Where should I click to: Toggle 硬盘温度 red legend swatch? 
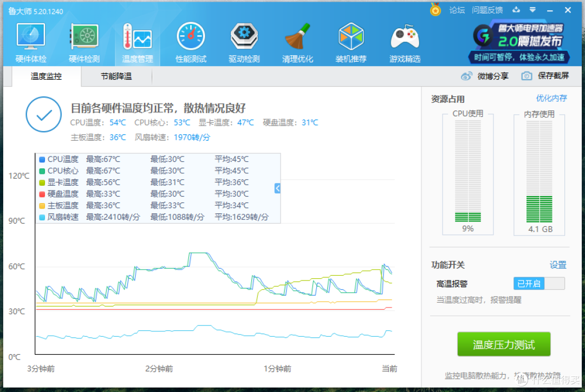[x=42, y=194]
